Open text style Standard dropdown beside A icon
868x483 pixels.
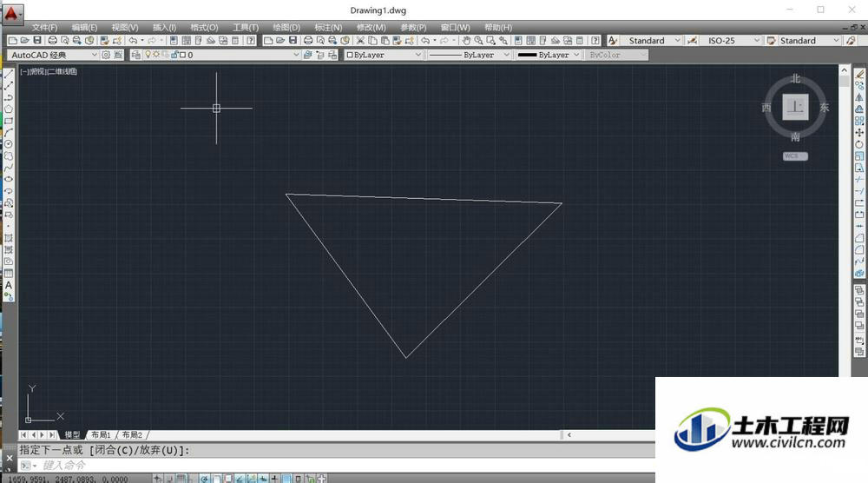click(x=677, y=41)
